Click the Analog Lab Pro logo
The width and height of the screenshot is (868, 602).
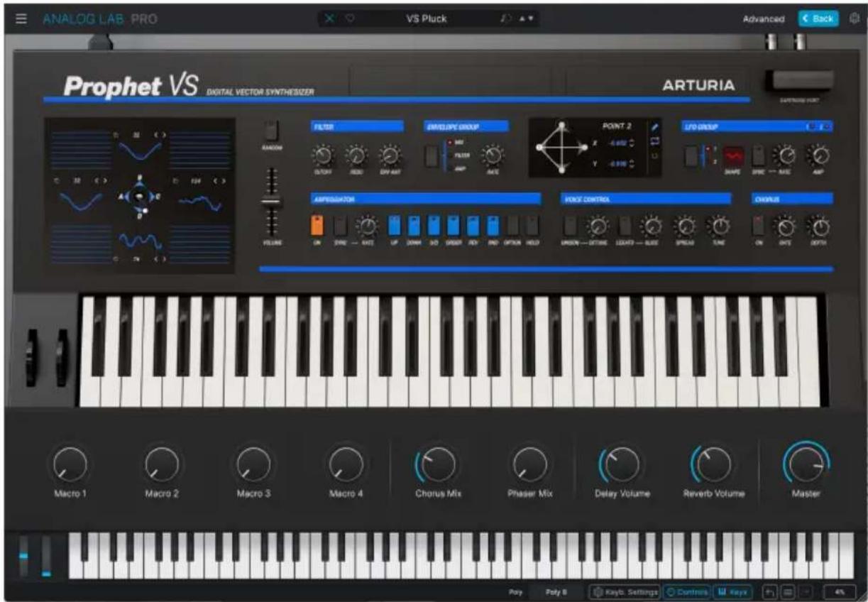point(99,19)
